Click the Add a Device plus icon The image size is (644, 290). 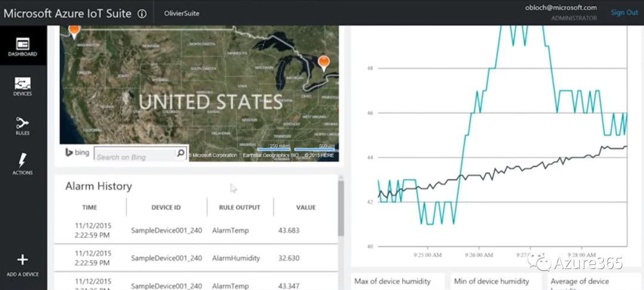point(23,260)
